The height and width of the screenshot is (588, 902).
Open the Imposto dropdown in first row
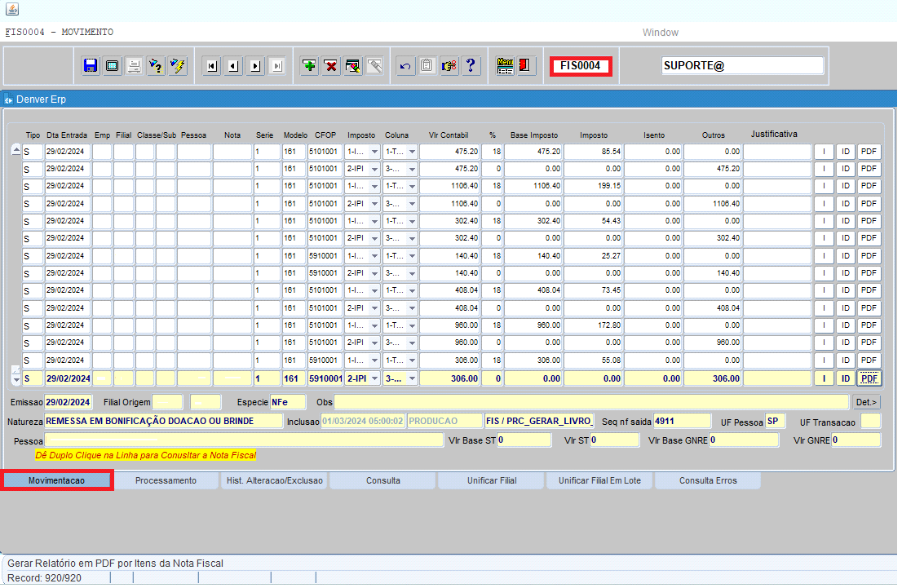374,152
